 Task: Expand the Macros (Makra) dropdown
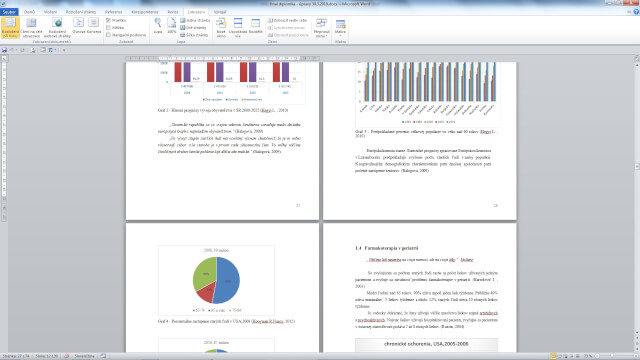[340, 27]
